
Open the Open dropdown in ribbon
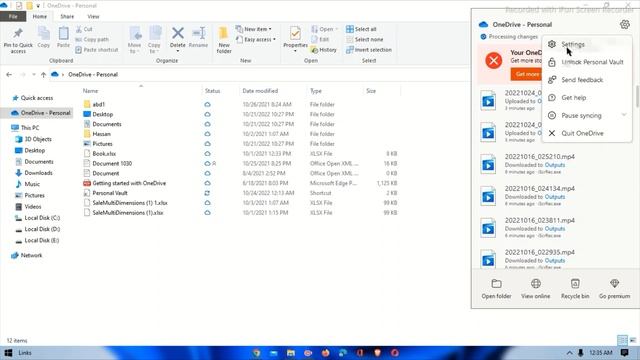(x=324, y=29)
